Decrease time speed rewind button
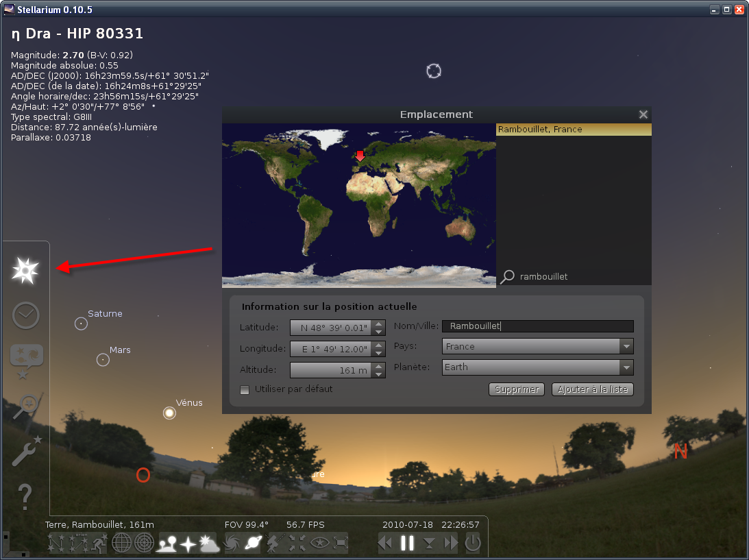Image resolution: width=749 pixels, height=560 pixels. tap(385, 544)
